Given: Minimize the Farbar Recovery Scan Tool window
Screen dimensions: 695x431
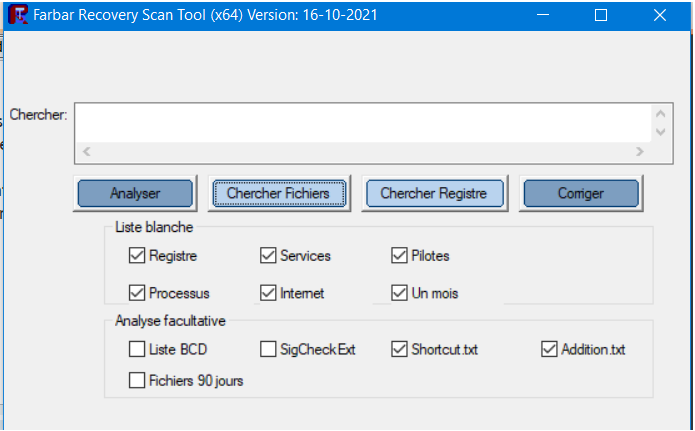Looking at the screenshot, I should pyautogui.click(x=543, y=15).
